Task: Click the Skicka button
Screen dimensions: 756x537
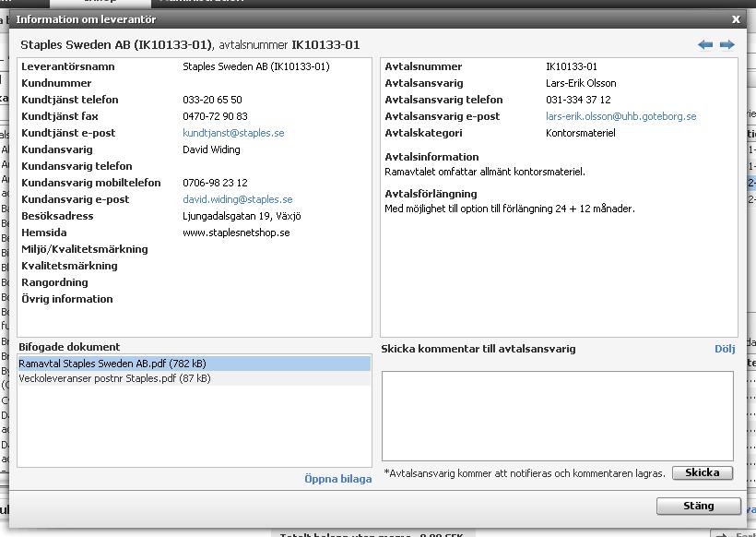Action: pyautogui.click(x=703, y=472)
